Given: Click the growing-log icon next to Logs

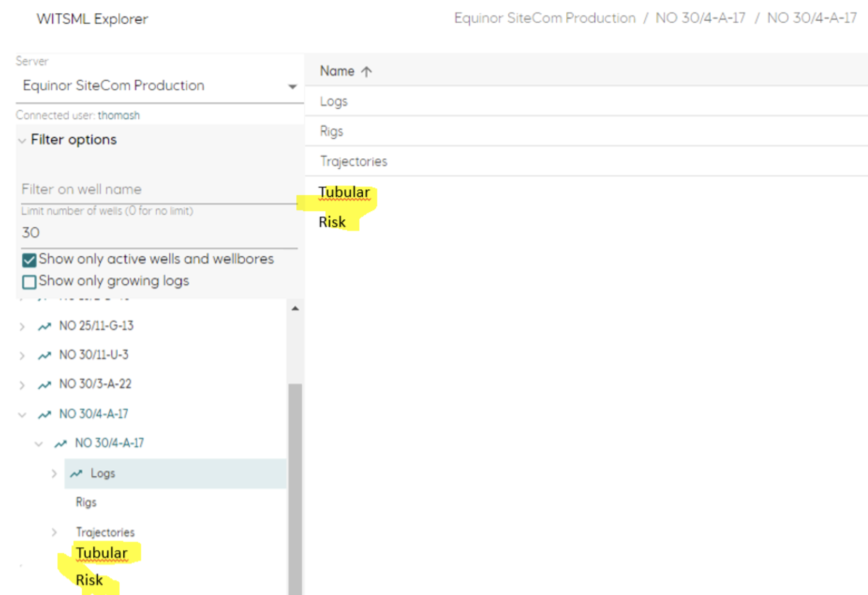Looking at the screenshot, I should [x=76, y=473].
